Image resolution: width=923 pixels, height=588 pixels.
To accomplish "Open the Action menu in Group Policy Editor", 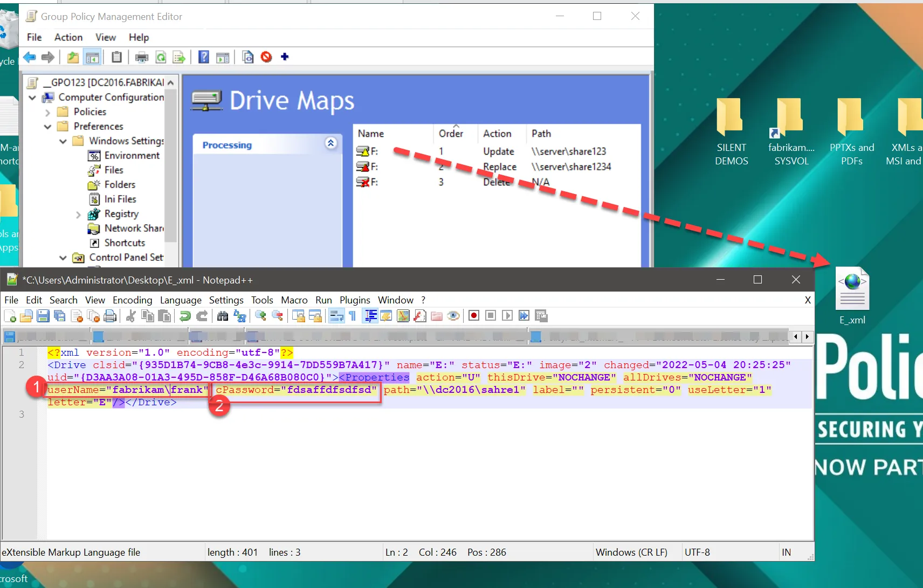I will pyautogui.click(x=68, y=37).
